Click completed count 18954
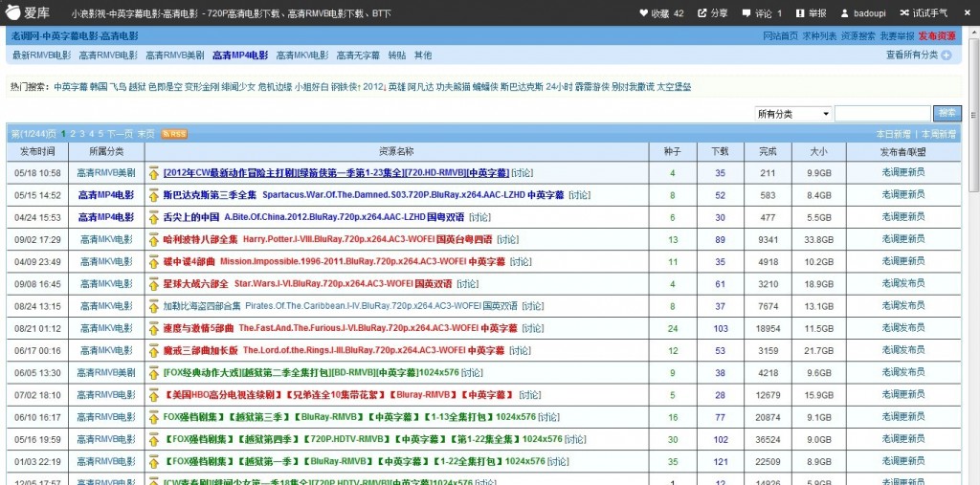The height and width of the screenshot is (485, 980). click(x=768, y=328)
